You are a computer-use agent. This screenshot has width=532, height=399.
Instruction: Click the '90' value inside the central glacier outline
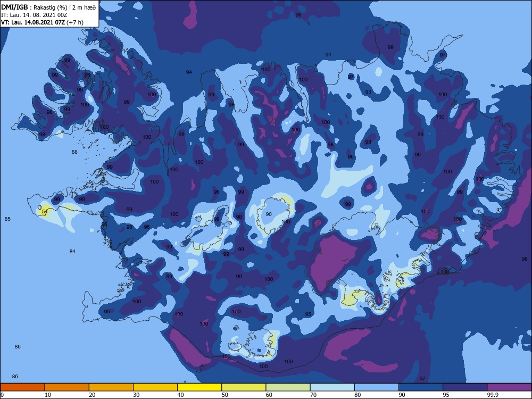(269, 214)
